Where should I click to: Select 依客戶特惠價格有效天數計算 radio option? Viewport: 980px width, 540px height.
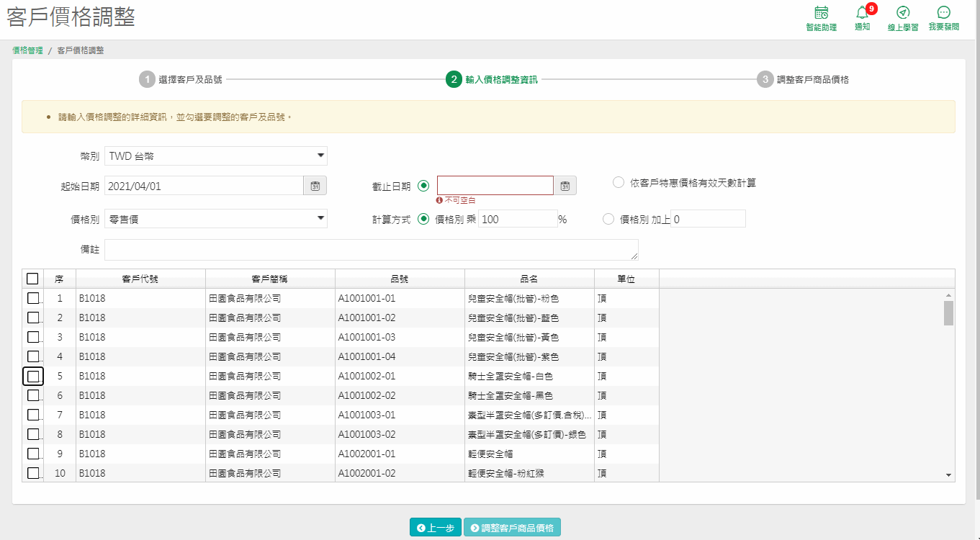(x=619, y=183)
